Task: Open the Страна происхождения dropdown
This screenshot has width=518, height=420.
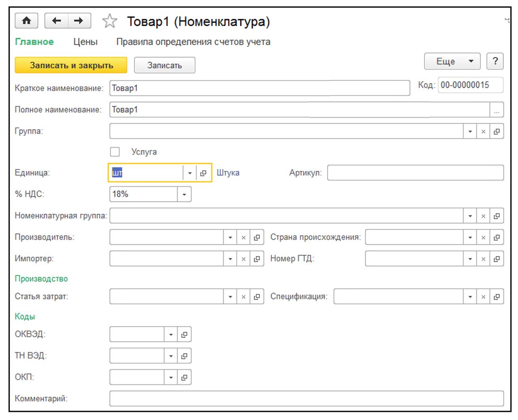Action: (470, 238)
